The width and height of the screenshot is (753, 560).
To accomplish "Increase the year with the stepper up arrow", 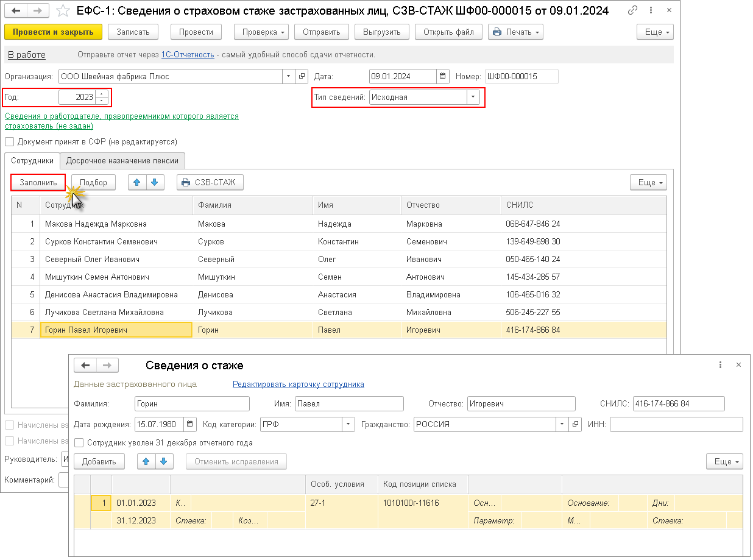I will (101, 94).
